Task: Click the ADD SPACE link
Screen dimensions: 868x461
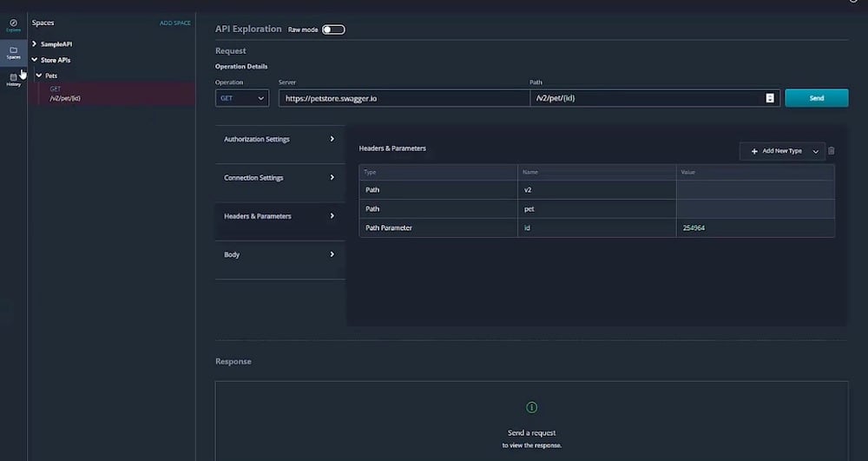Action: [x=174, y=23]
